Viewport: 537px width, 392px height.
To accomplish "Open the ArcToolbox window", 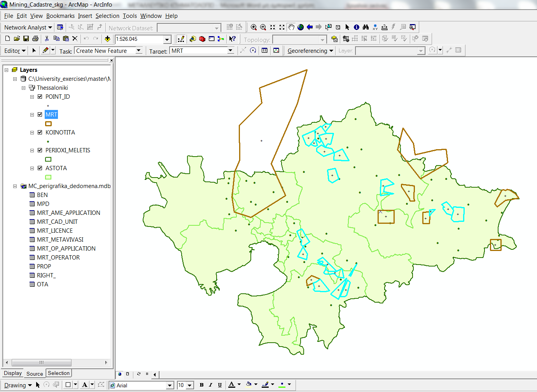I will pyautogui.click(x=202, y=39).
